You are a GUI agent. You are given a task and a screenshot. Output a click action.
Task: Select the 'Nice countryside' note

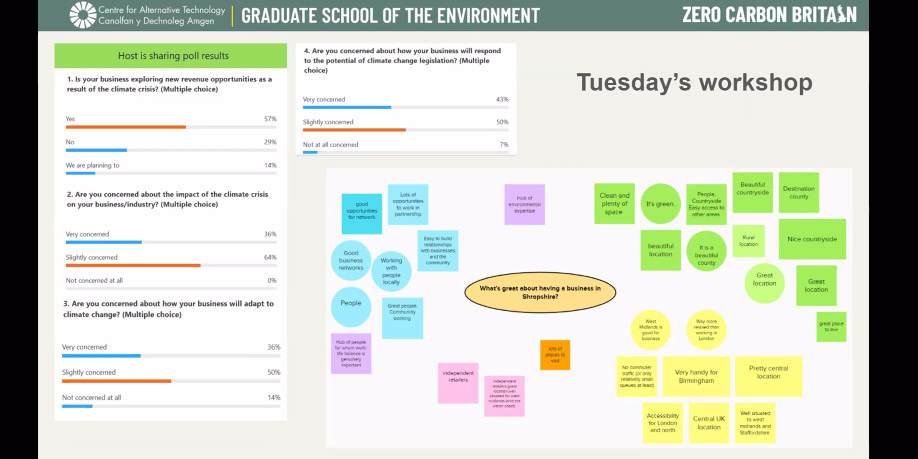pyautogui.click(x=812, y=239)
